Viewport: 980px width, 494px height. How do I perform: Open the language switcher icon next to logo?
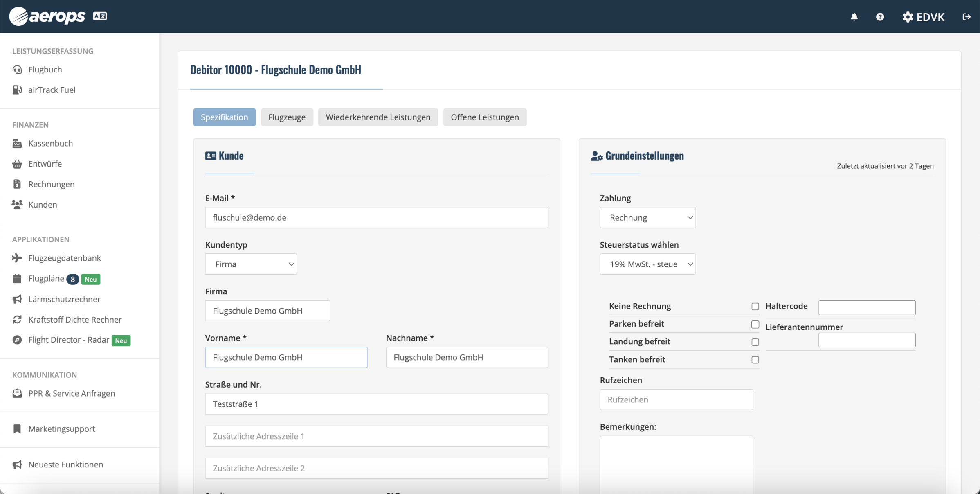(x=100, y=16)
